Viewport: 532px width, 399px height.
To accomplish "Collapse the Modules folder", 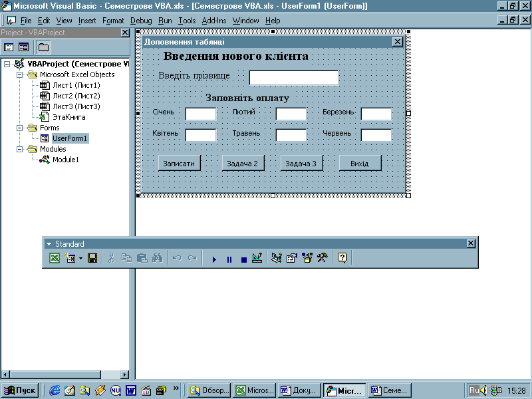I will click(20, 149).
